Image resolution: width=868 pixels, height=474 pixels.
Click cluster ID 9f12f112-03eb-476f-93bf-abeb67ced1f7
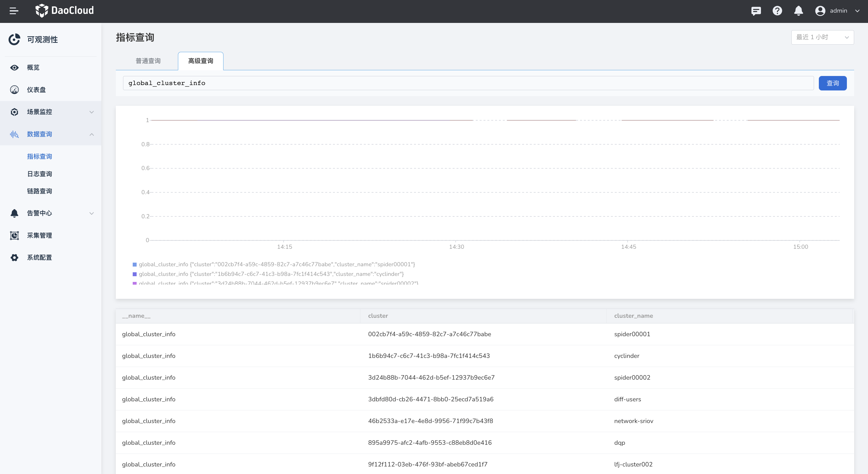coord(428,464)
